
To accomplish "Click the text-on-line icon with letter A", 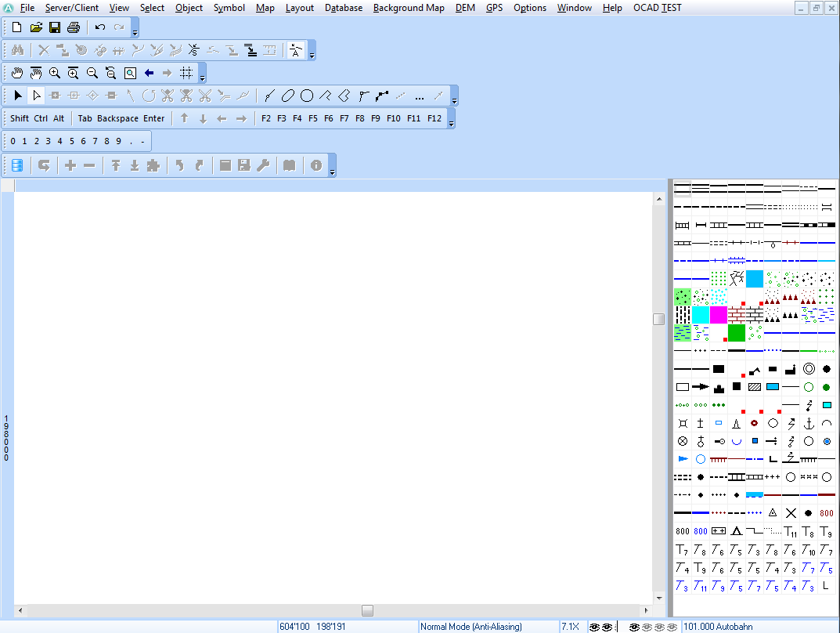I will click(296, 50).
